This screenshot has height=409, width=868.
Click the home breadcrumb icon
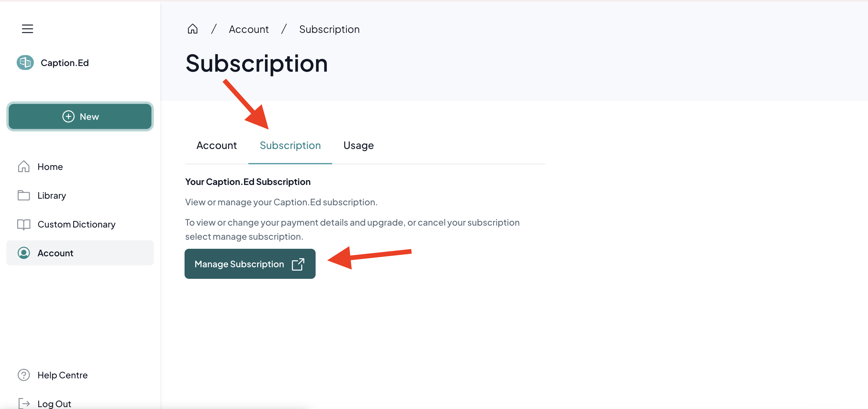click(192, 29)
